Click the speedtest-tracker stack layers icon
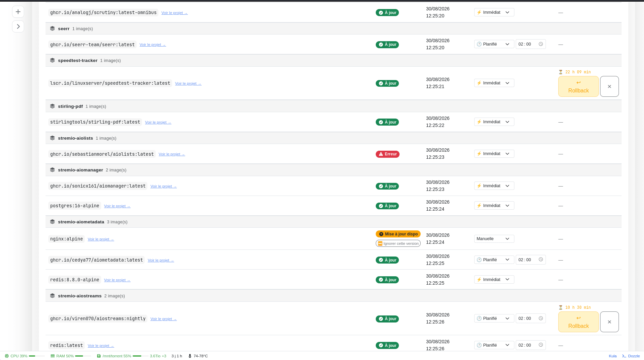Screen dimensions: 644x360 point(52,60)
